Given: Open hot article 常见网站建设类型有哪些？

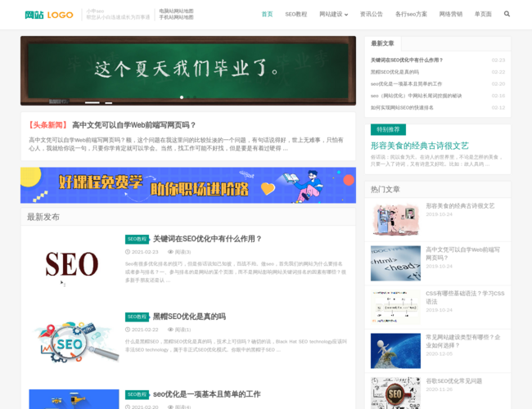Looking at the screenshot, I should (462, 341).
